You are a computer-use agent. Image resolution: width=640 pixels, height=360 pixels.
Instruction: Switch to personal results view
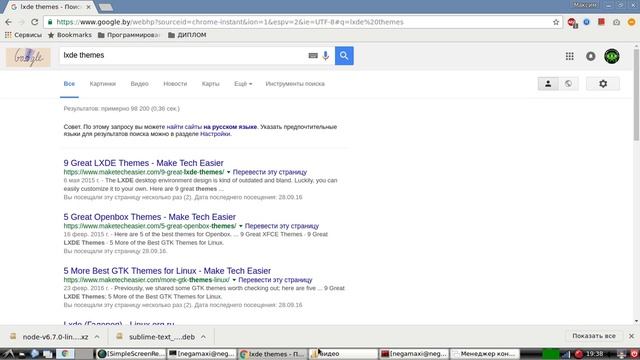[548, 84]
